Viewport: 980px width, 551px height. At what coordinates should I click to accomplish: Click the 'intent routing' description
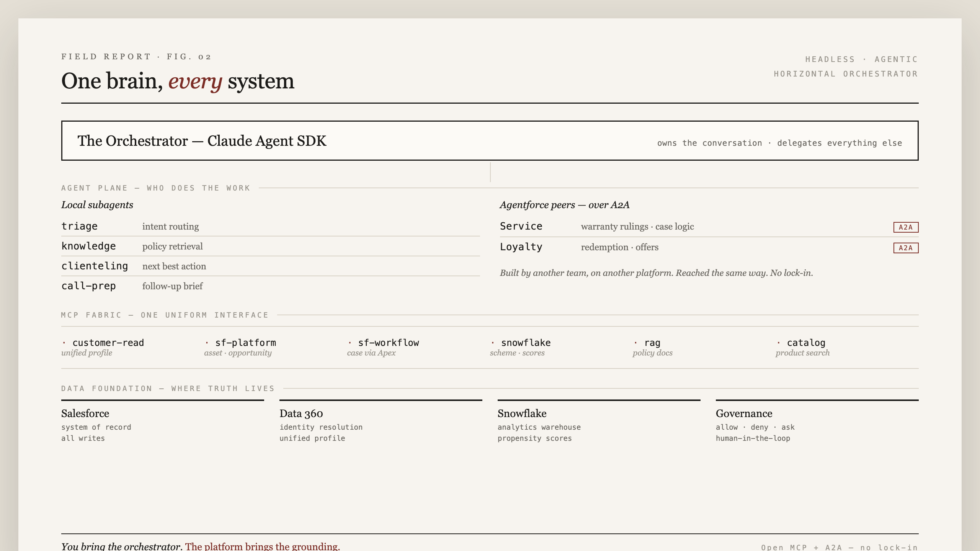171,227
